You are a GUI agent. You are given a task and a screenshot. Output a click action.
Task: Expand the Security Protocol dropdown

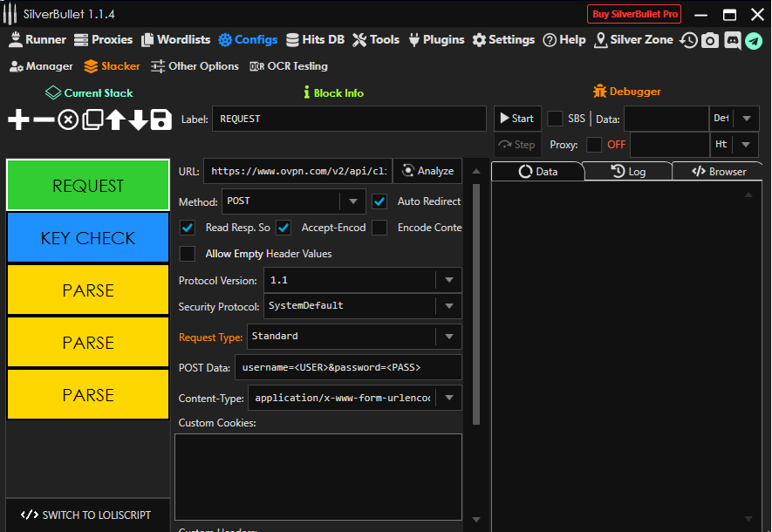pos(448,306)
